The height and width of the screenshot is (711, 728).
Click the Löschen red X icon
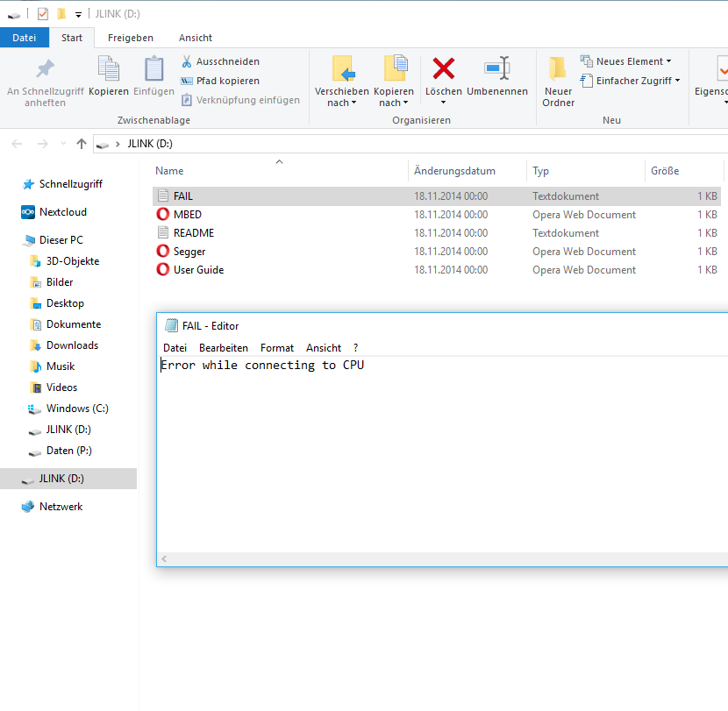pyautogui.click(x=444, y=68)
